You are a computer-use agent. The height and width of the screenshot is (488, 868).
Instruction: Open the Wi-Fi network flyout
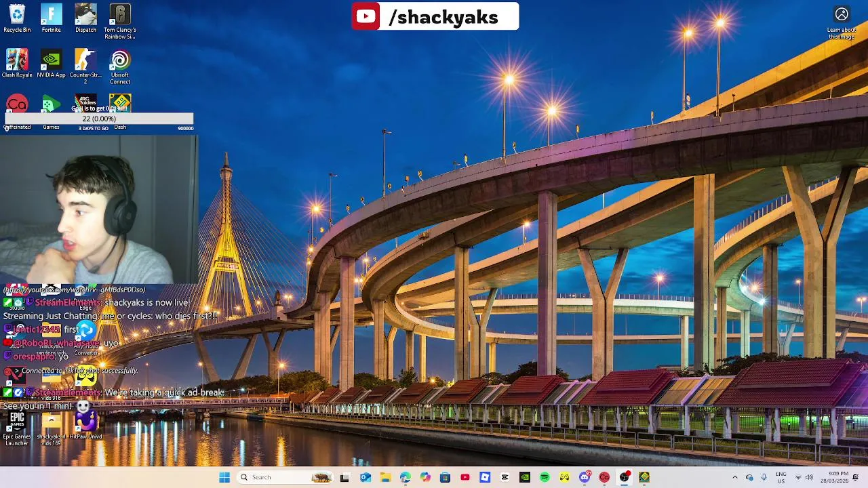pos(798,477)
